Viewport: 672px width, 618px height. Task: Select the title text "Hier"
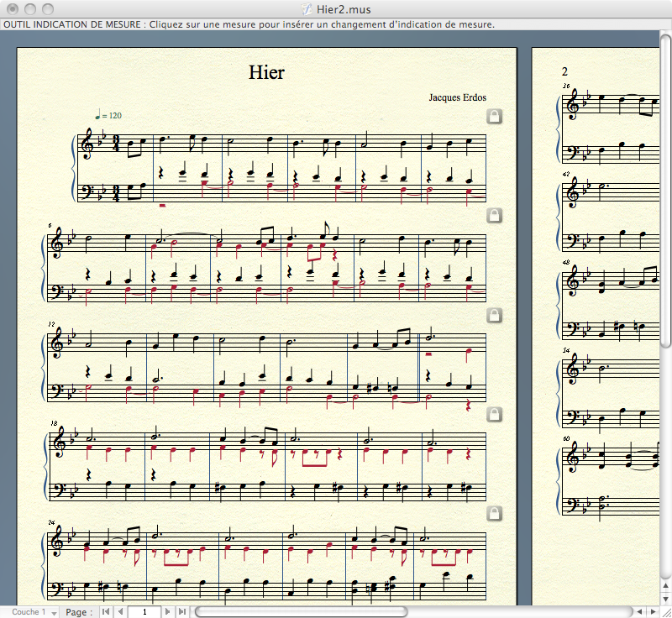[265, 72]
